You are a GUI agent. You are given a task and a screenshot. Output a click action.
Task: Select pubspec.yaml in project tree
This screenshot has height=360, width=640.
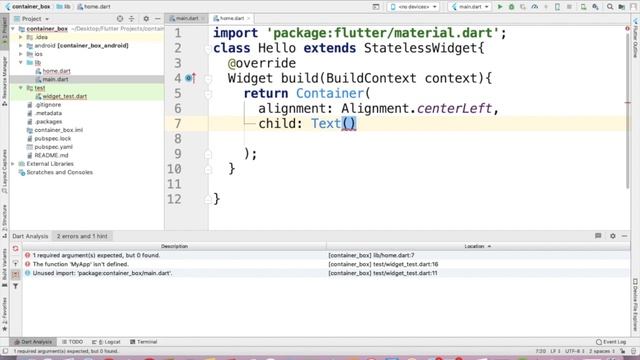pos(53,147)
